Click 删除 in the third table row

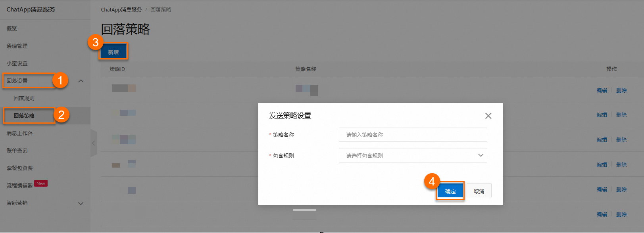click(621, 140)
